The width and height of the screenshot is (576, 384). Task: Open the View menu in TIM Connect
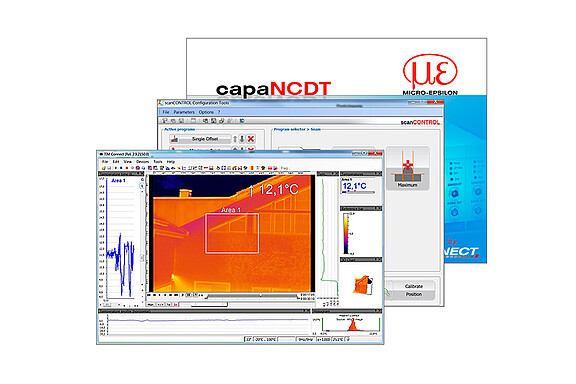(127, 162)
